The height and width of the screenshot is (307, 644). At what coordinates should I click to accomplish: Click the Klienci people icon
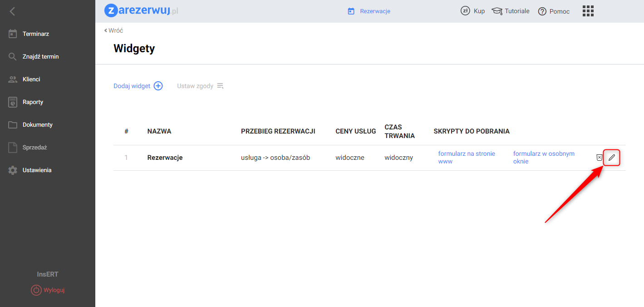coord(13,79)
